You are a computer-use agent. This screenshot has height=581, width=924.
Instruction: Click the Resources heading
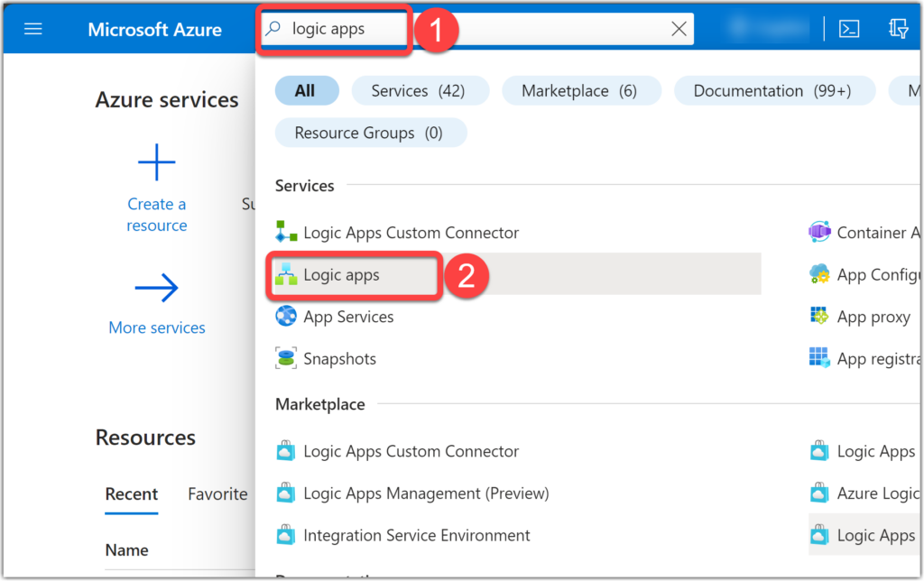[x=145, y=438]
